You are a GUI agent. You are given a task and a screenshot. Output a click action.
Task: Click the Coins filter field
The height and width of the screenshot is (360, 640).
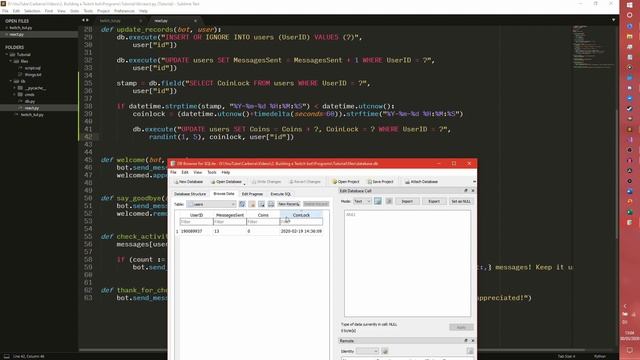[263, 222]
